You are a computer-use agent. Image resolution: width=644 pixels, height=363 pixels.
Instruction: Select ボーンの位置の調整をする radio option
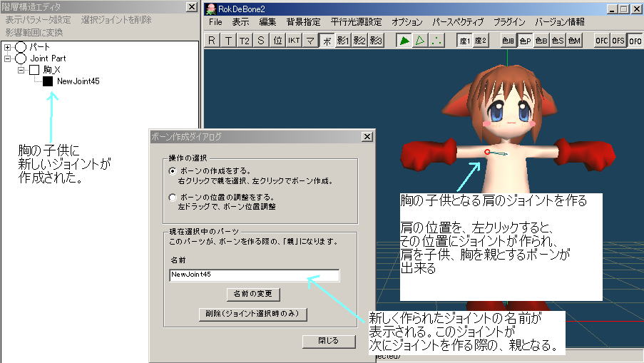click(x=171, y=197)
